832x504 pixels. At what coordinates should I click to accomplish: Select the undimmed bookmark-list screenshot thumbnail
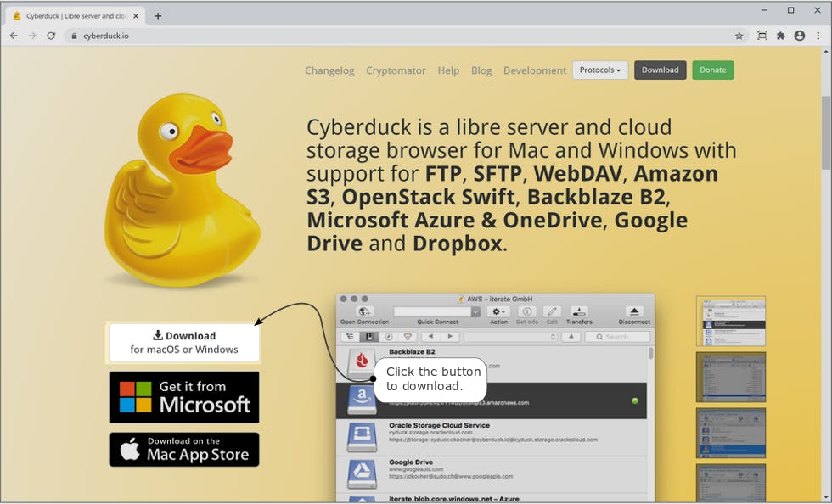pyautogui.click(x=731, y=321)
